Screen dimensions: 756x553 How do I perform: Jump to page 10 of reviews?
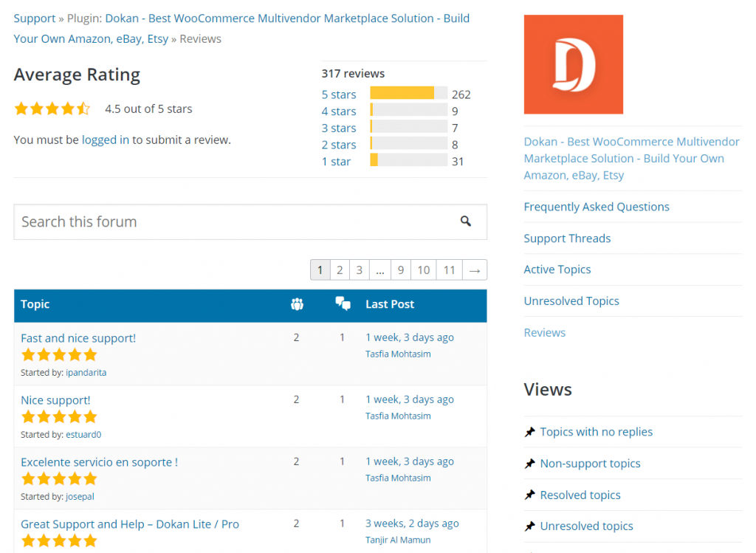coord(423,270)
